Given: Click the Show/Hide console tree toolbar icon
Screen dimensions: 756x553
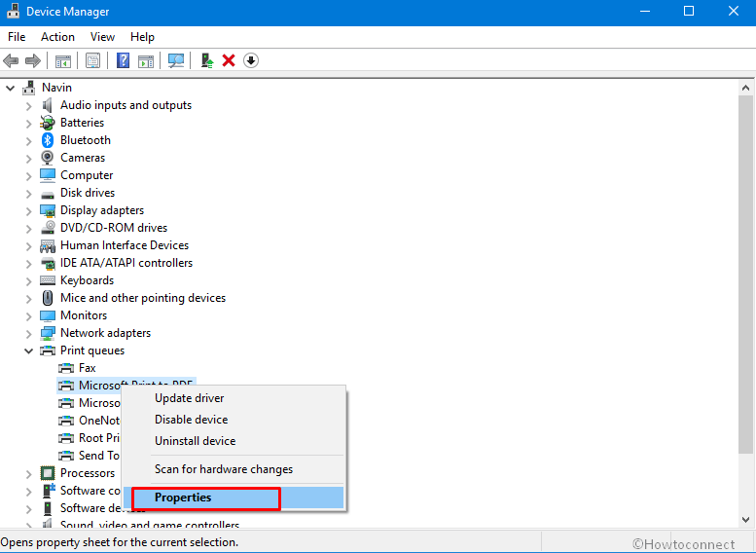Looking at the screenshot, I should (x=63, y=60).
